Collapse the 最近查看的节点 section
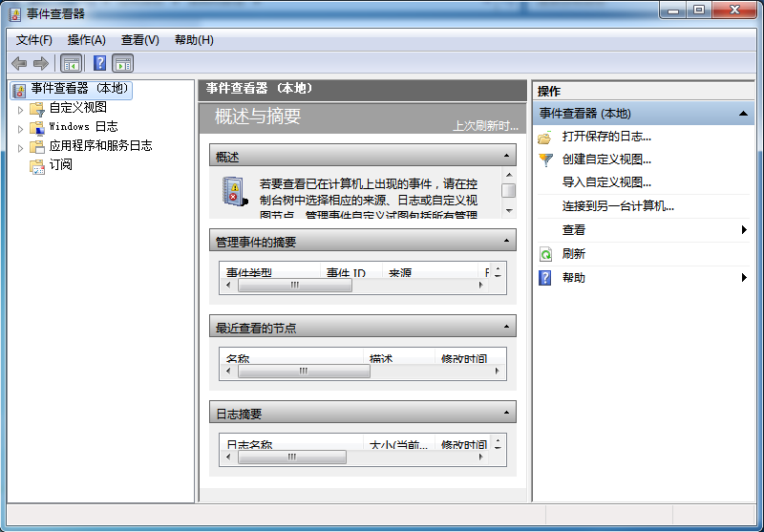 coord(506,327)
